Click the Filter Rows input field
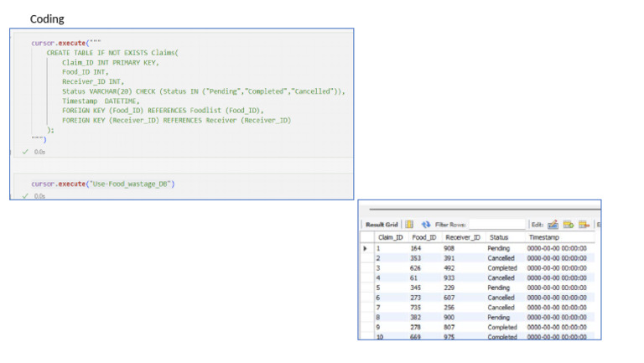Image resolution: width=644 pixels, height=363 pixels. click(x=497, y=224)
